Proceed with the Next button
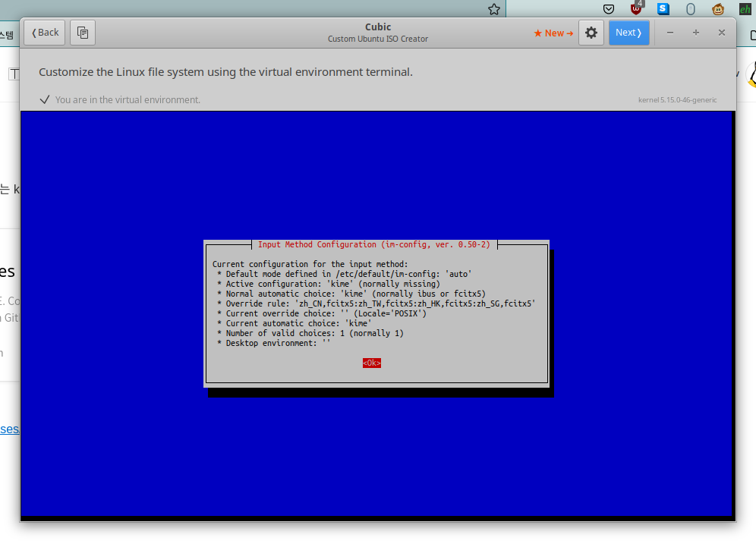The height and width of the screenshot is (544, 756). coord(628,33)
